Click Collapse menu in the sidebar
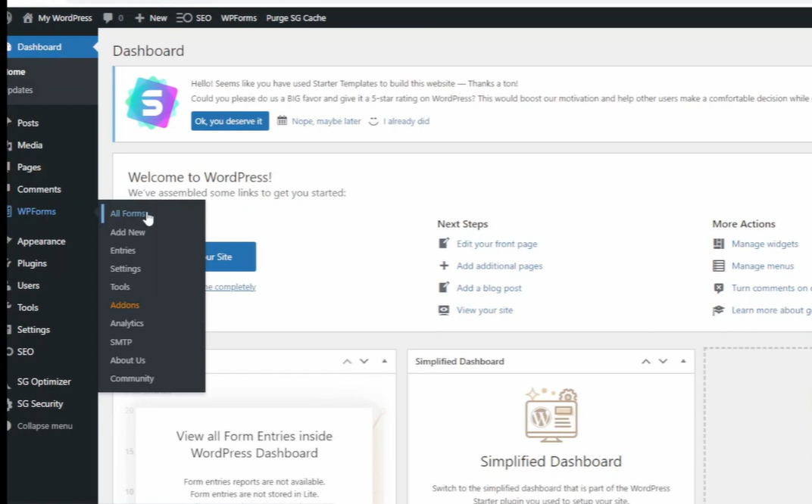 45,426
